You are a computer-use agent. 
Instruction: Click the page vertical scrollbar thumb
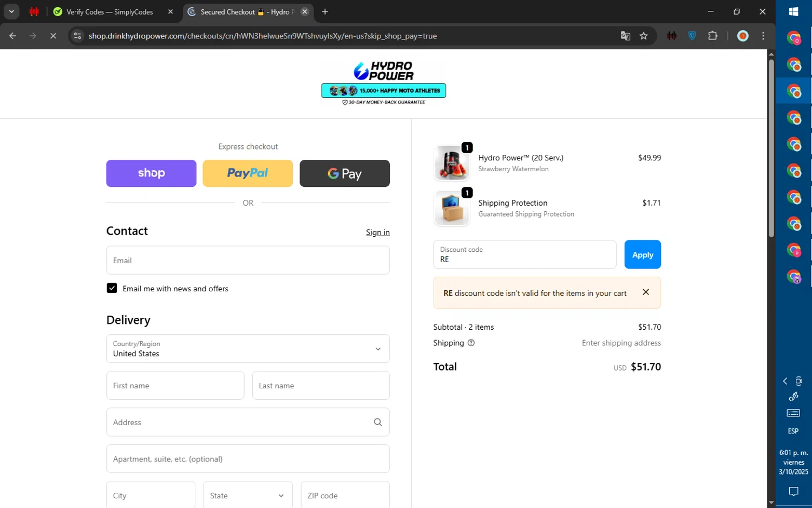click(771, 147)
